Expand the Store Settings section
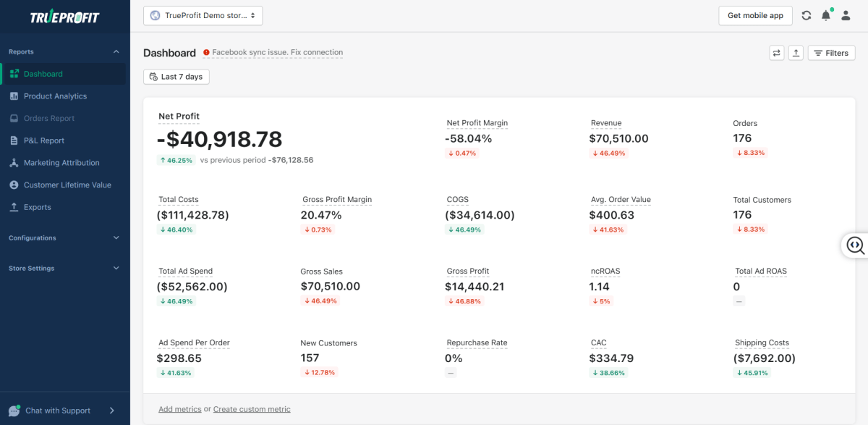Viewport: 868px width, 425px height. pos(116,268)
